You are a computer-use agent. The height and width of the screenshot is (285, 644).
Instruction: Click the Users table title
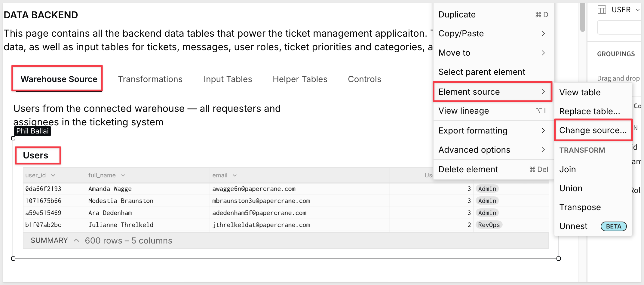pos(35,155)
